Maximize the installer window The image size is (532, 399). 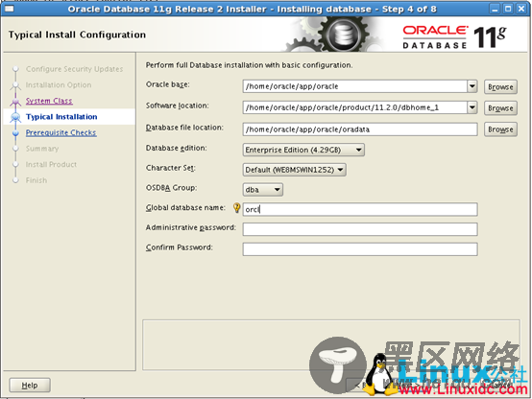pyautogui.click(x=508, y=9)
